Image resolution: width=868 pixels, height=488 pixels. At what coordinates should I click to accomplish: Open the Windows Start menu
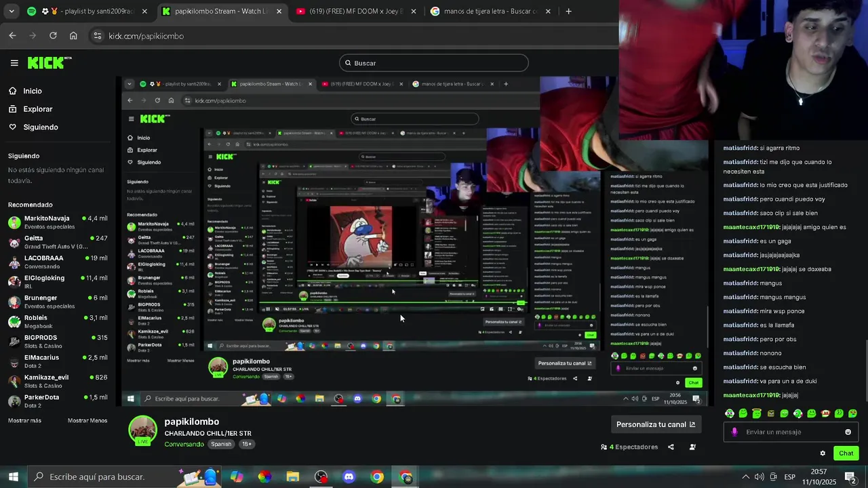[13, 477]
